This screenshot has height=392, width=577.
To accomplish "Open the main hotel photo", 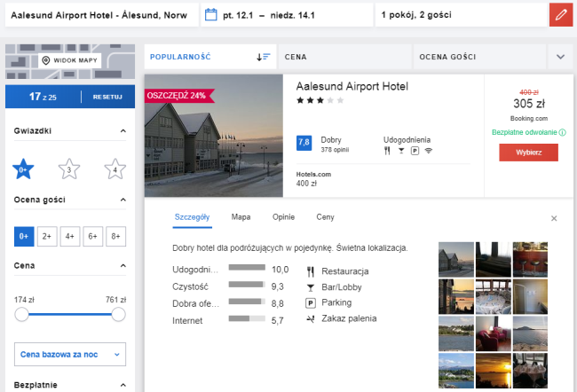I will pos(213,136).
